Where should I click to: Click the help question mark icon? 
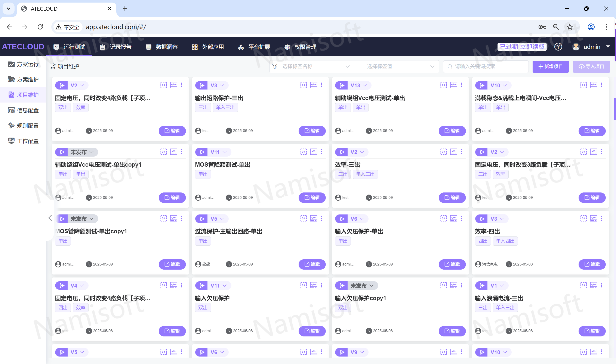[558, 47]
